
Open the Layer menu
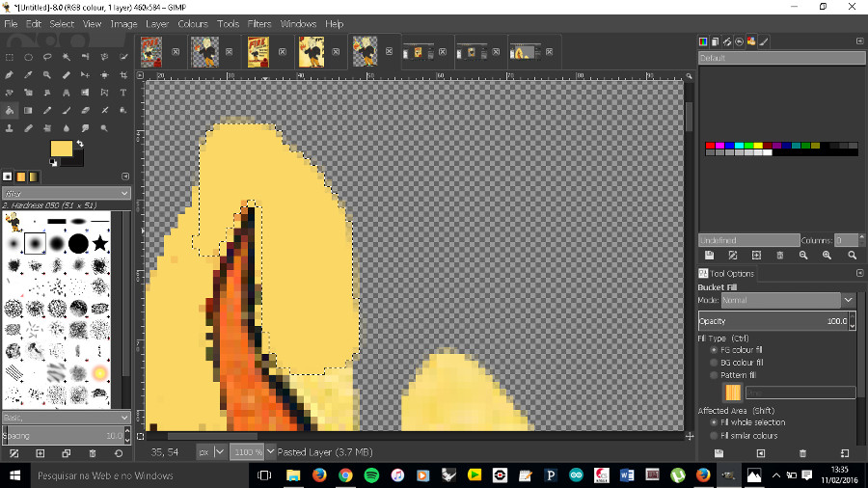pyautogui.click(x=157, y=24)
